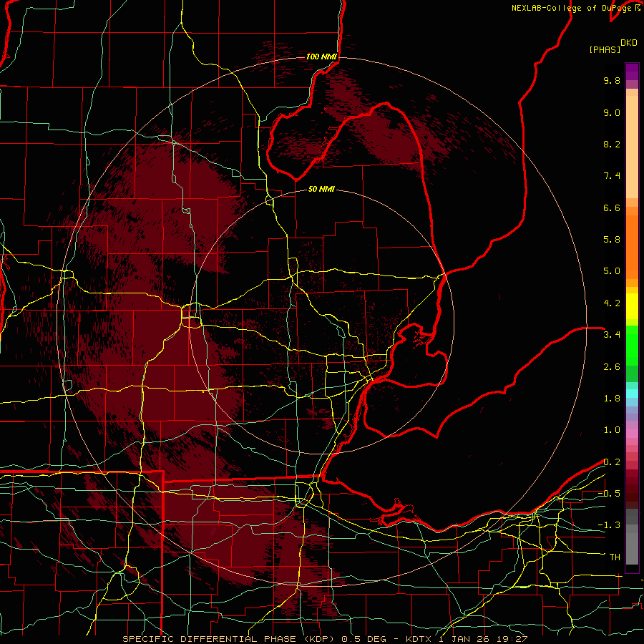Click the peach segment of the color bar
Image resolution: width=644 pixels, height=644 pixels.
tap(632, 147)
